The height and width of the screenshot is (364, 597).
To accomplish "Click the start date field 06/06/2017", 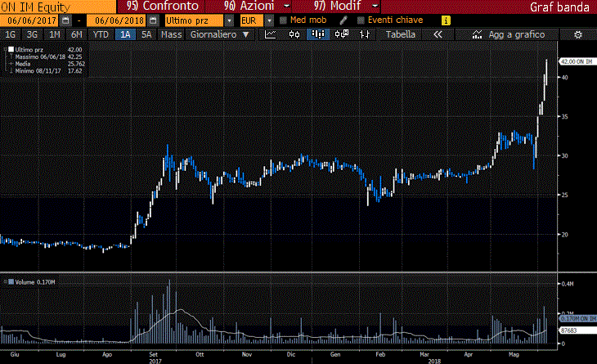I will point(31,20).
